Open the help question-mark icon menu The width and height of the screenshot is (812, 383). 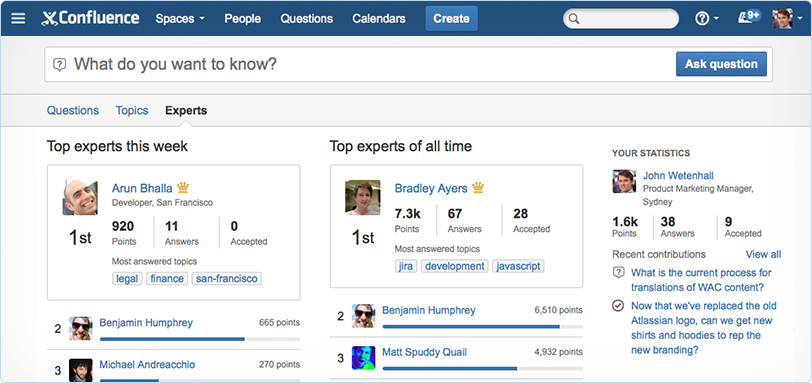click(702, 19)
